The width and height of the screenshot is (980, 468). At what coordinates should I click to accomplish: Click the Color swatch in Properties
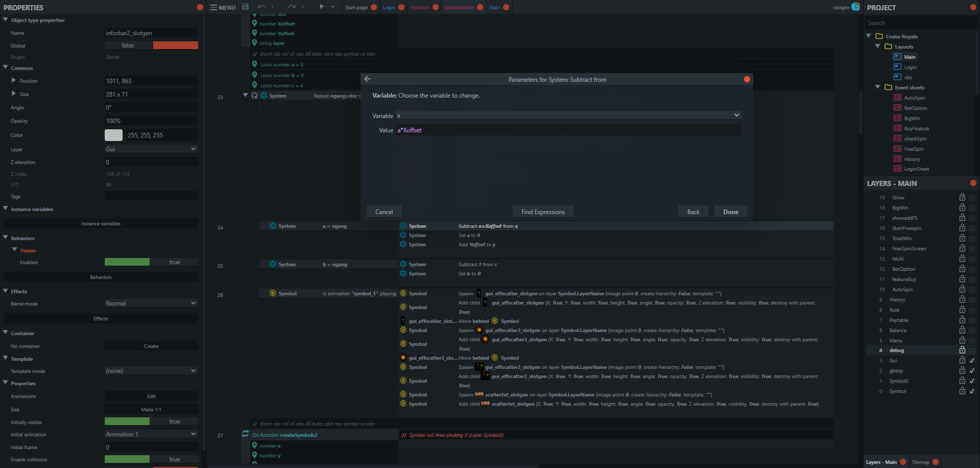pyautogui.click(x=113, y=135)
